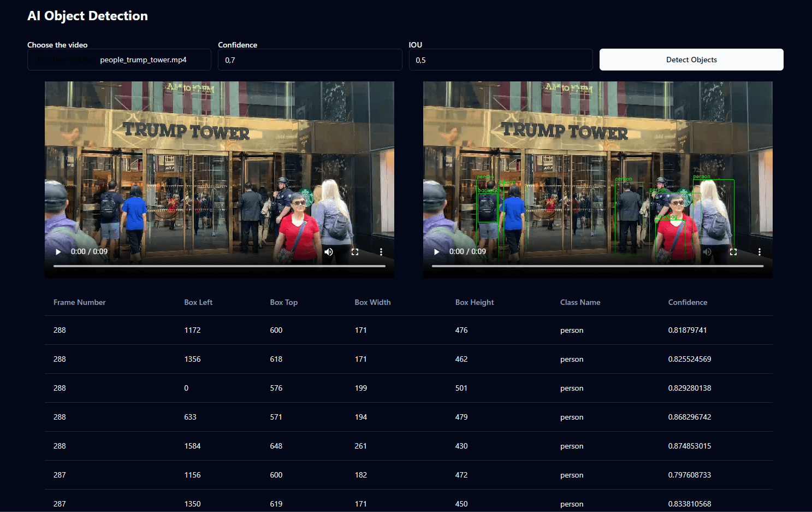Click Box Height value 430
This screenshot has width=812, height=512.
point(461,446)
